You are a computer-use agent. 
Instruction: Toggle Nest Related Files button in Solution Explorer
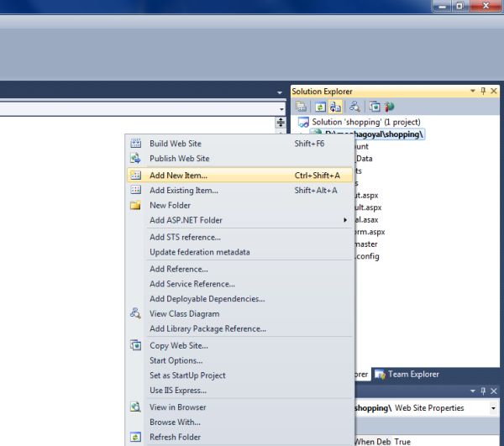point(335,107)
